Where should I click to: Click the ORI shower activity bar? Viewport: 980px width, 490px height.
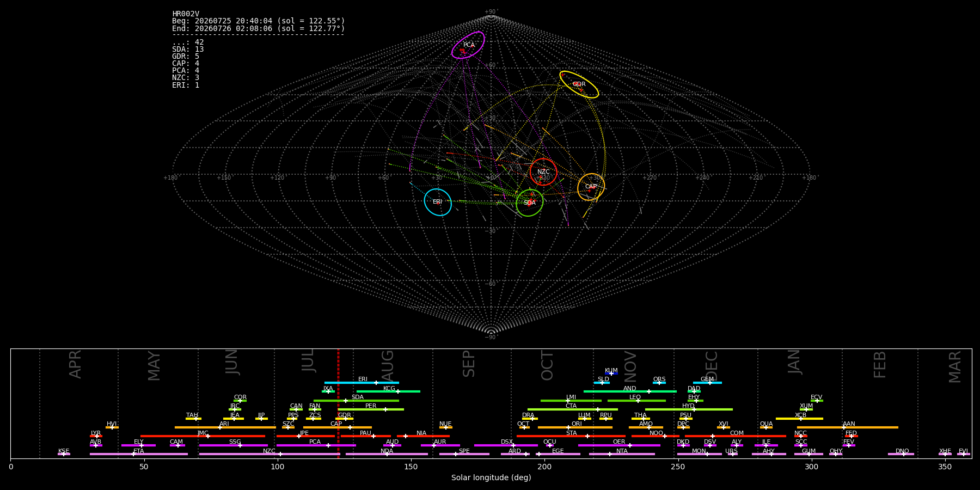(x=575, y=427)
